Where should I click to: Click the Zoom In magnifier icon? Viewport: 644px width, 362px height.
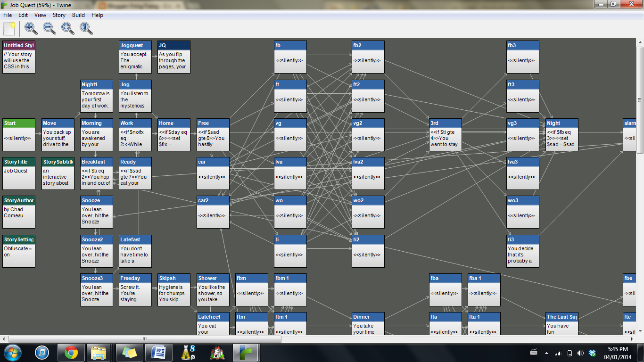coord(31,29)
